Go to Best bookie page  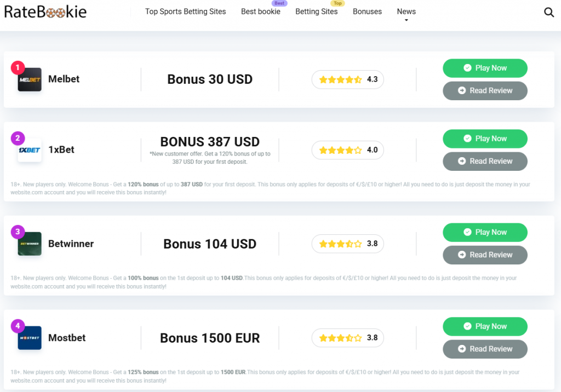click(261, 11)
